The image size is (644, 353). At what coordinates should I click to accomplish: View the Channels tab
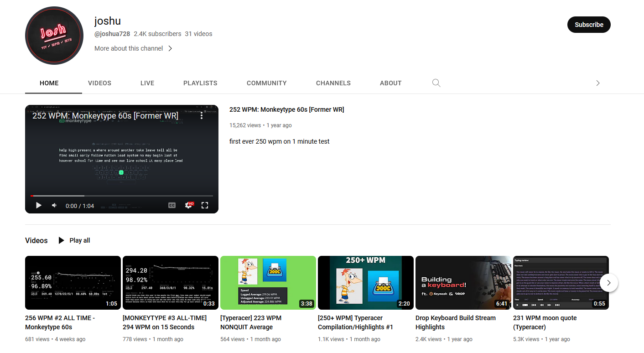(333, 83)
